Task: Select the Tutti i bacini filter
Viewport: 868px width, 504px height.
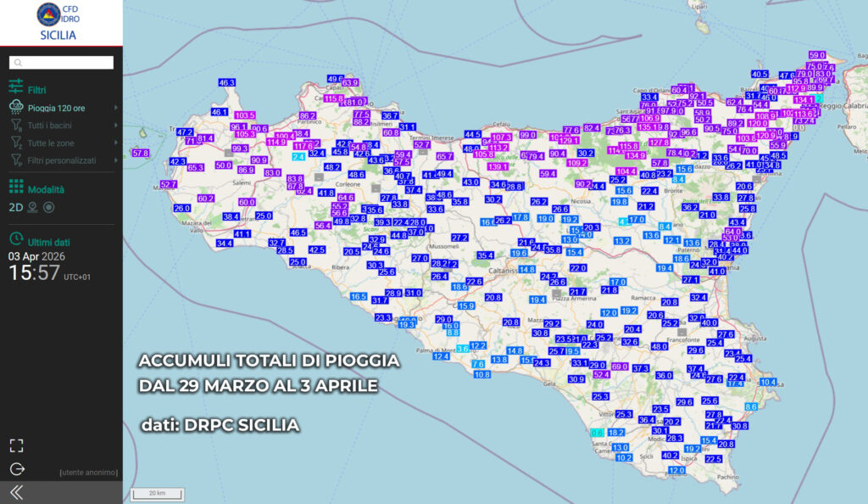Action: pos(49,126)
